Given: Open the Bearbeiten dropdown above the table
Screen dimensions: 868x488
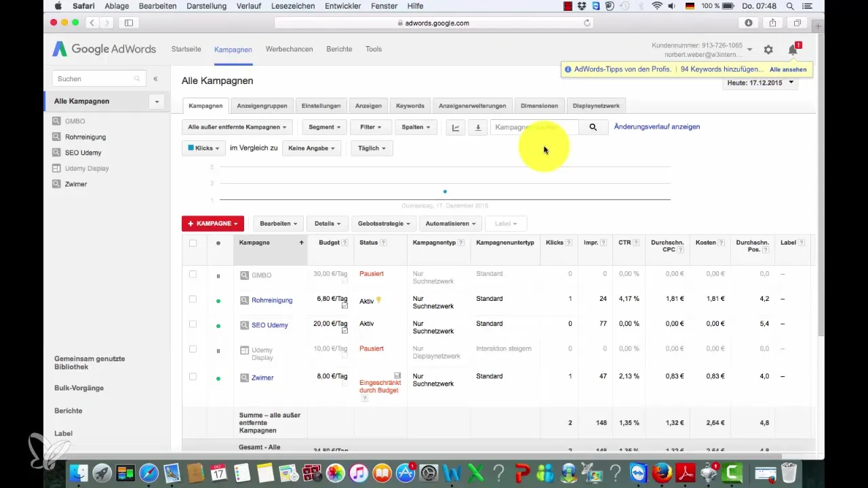Looking at the screenshot, I should pyautogui.click(x=277, y=224).
